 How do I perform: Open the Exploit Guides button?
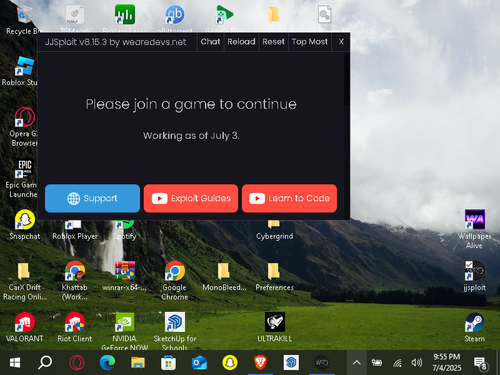coord(191,198)
